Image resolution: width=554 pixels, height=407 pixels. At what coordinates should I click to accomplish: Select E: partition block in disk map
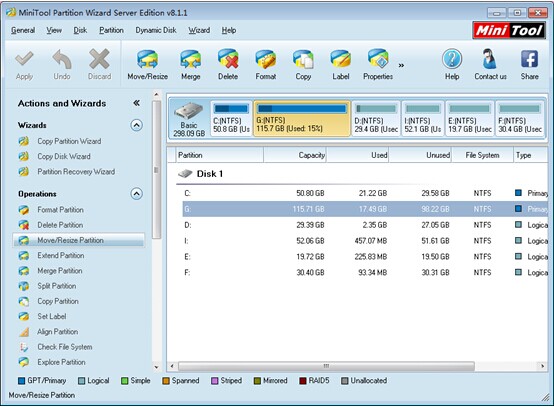tap(470, 119)
